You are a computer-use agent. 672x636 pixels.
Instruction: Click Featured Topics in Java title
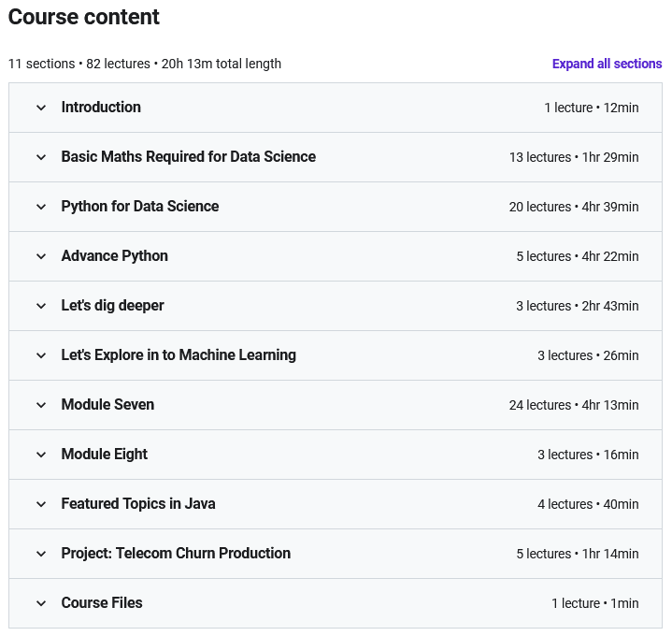point(138,504)
